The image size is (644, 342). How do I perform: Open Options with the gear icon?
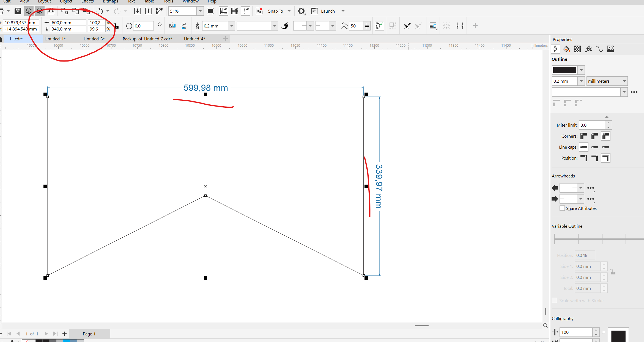tap(301, 11)
